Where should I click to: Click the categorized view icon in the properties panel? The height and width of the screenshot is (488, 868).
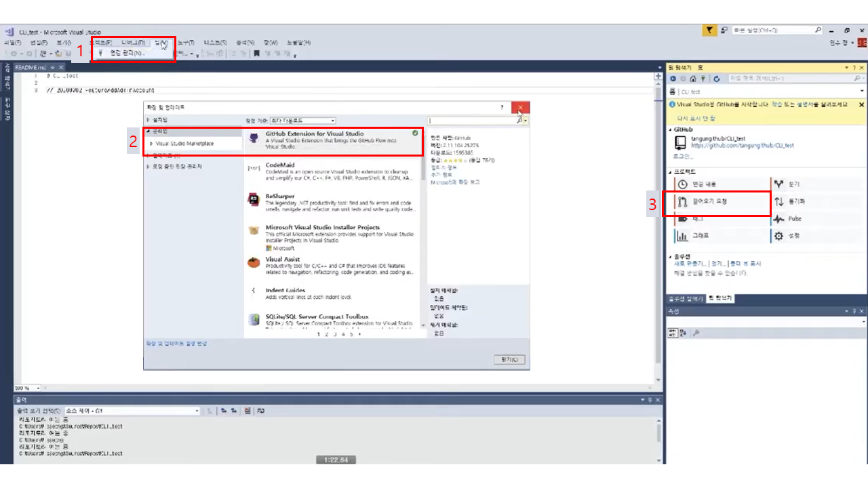(673, 332)
